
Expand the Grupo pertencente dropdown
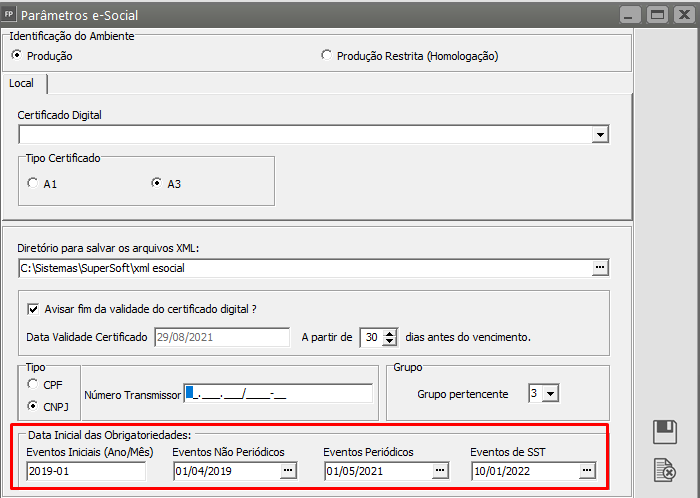(550, 394)
